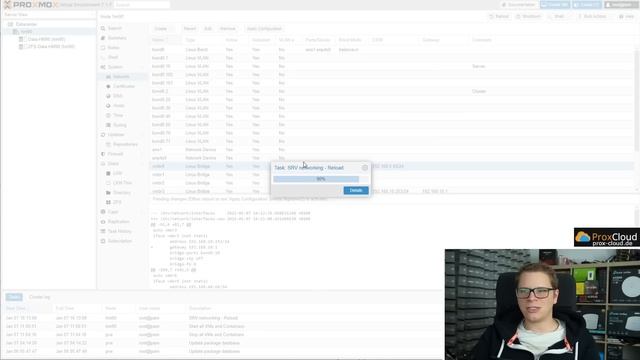Switch to the Tasks tab

pos(14,297)
